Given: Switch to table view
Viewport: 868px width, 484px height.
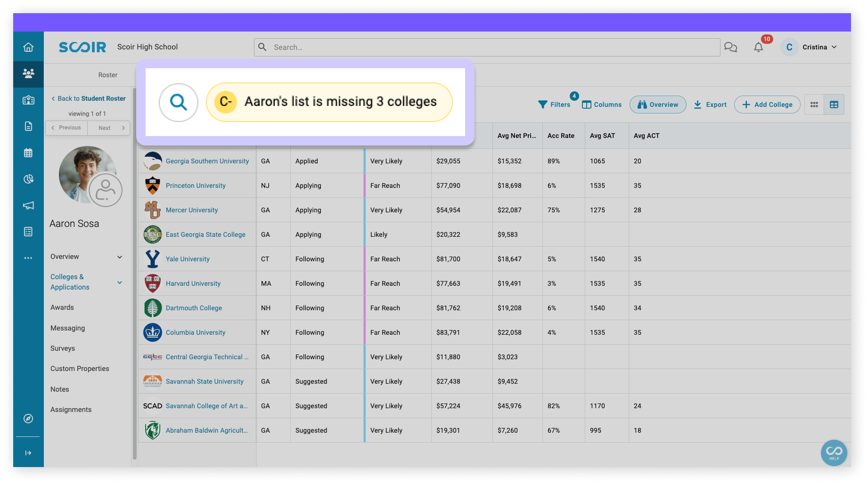Looking at the screenshot, I should 834,105.
